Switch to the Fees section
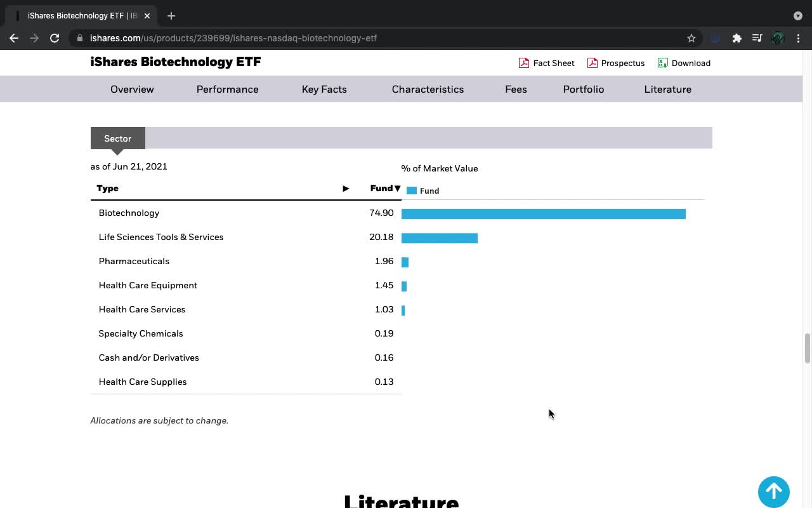 [516, 90]
